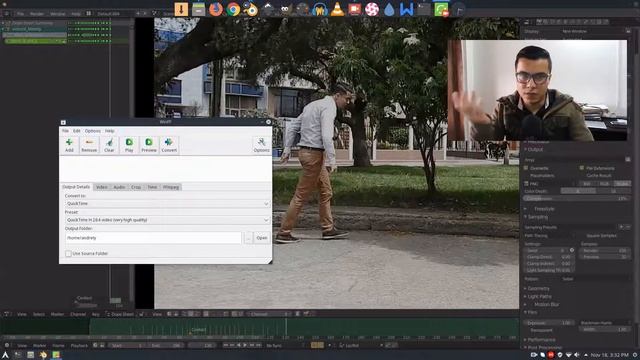
Task: Open the pink swirl app in dock
Action: [372, 9]
